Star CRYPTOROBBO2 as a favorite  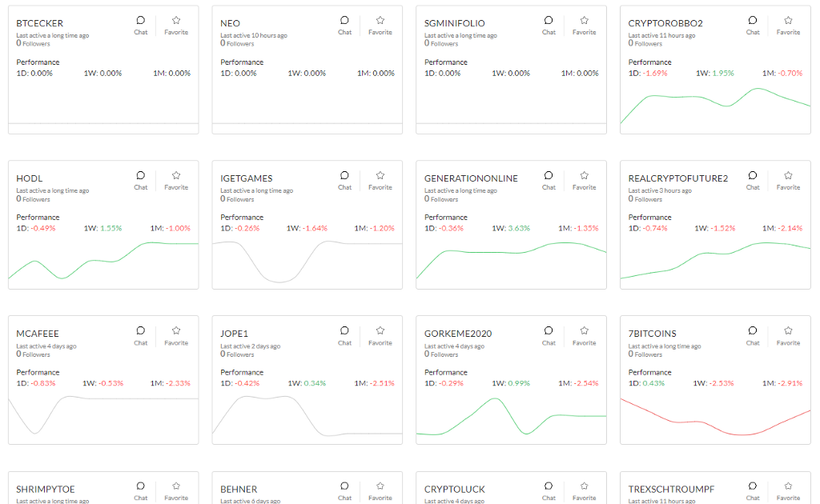(788, 25)
